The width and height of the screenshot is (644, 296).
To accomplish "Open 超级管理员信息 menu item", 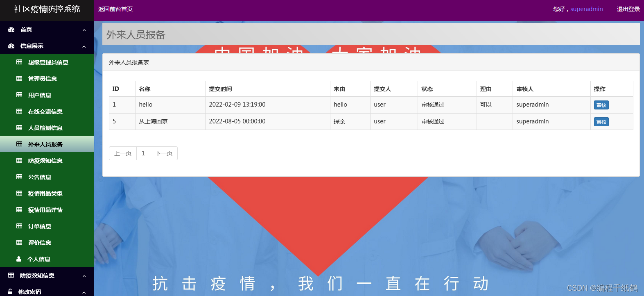I will coord(47,62).
